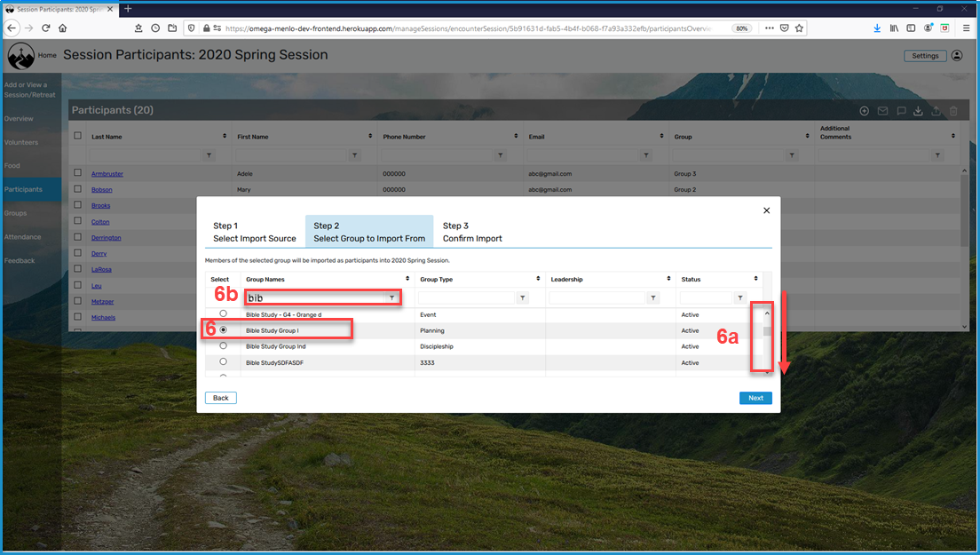Click the Leadership column filter icon
The image size is (980, 555).
tap(653, 298)
